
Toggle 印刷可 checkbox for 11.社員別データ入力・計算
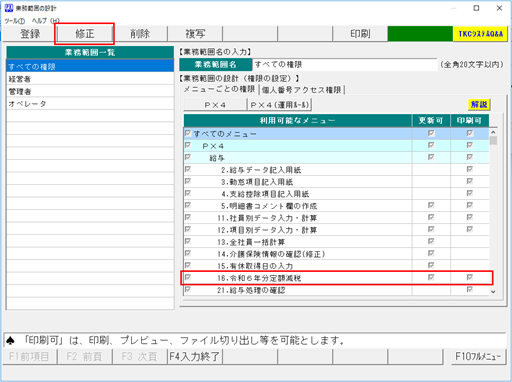point(470,217)
